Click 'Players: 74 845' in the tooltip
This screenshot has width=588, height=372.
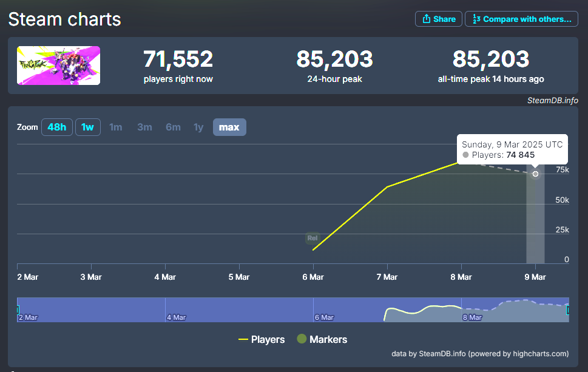499,155
